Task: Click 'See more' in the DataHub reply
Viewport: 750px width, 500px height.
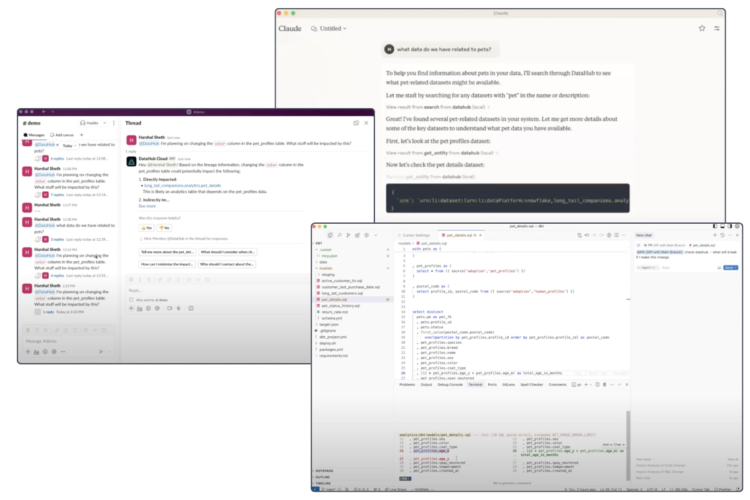Action: [x=147, y=205]
